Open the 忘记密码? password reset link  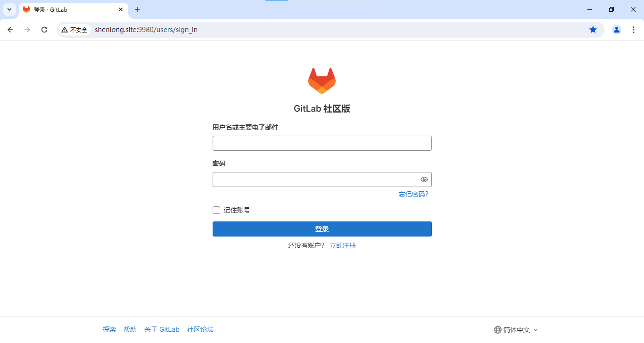click(413, 194)
